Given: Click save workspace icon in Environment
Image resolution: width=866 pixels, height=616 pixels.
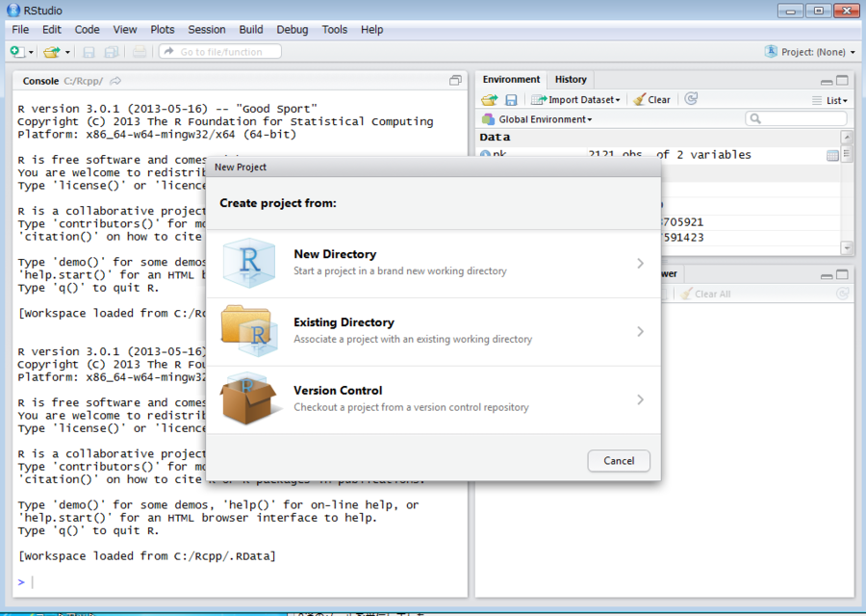Looking at the screenshot, I should tap(512, 100).
